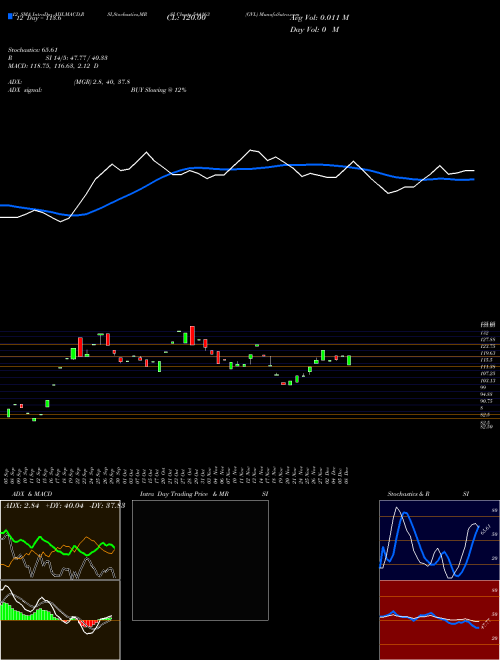Click the 'ADX: 2.84 +DY: 40.04 -DY: 37.83' readout
The height and width of the screenshot is (660, 500).
click(x=64, y=506)
